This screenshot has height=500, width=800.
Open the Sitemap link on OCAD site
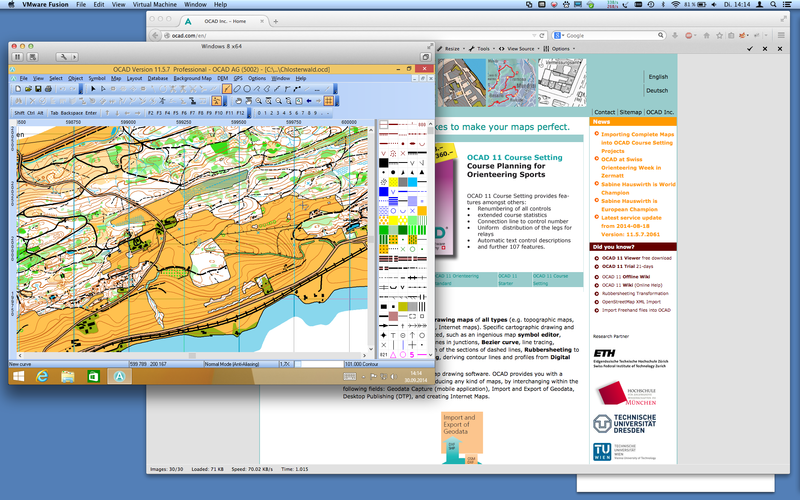[631, 112]
